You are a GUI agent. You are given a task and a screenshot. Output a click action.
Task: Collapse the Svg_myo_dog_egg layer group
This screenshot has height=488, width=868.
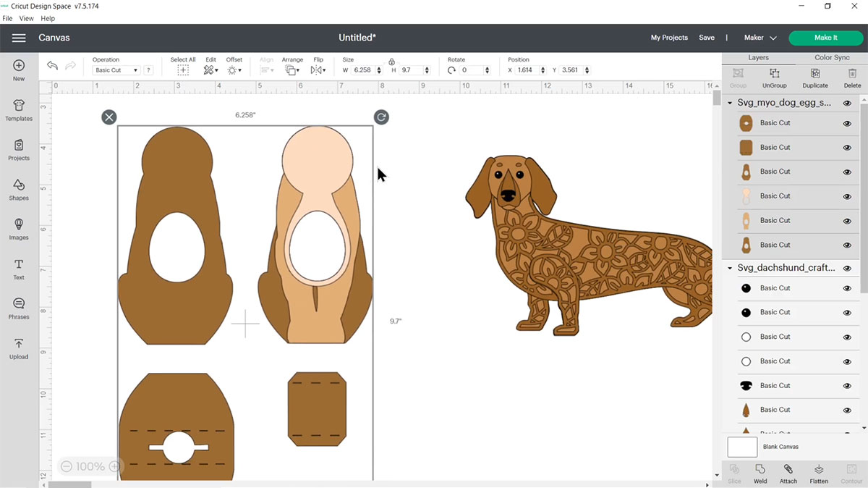pyautogui.click(x=730, y=104)
